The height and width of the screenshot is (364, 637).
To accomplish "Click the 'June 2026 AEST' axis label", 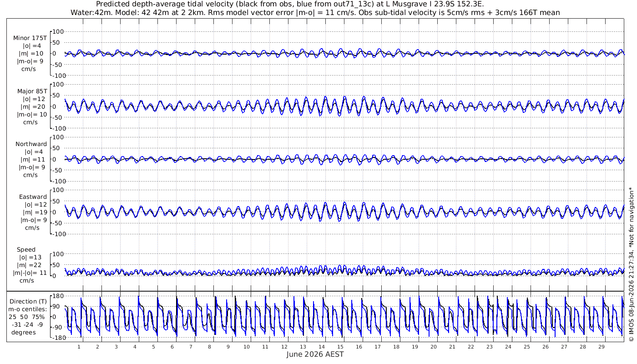I will [315, 354].
